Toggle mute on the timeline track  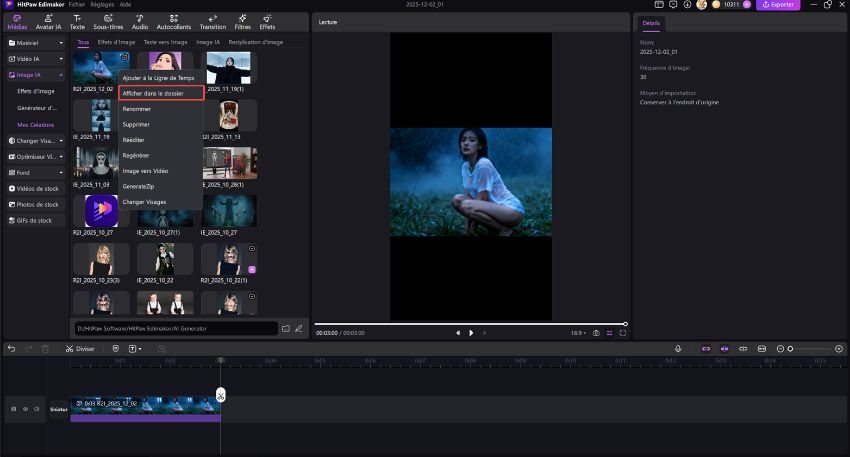(37, 409)
